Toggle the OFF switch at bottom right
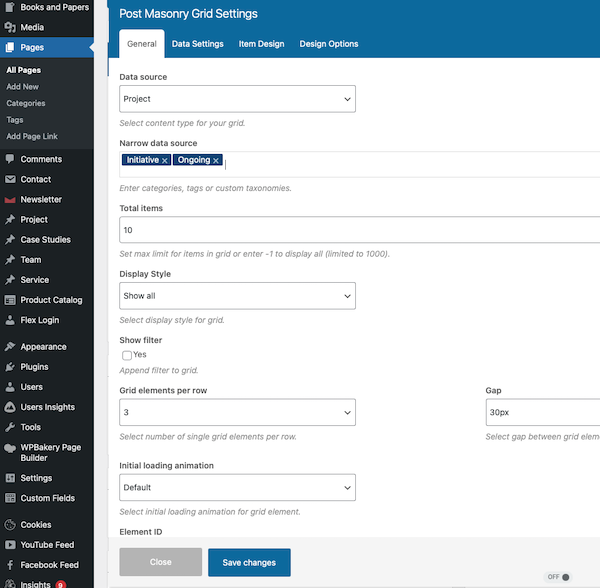The height and width of the screenshot is (588, 600). 558,577
